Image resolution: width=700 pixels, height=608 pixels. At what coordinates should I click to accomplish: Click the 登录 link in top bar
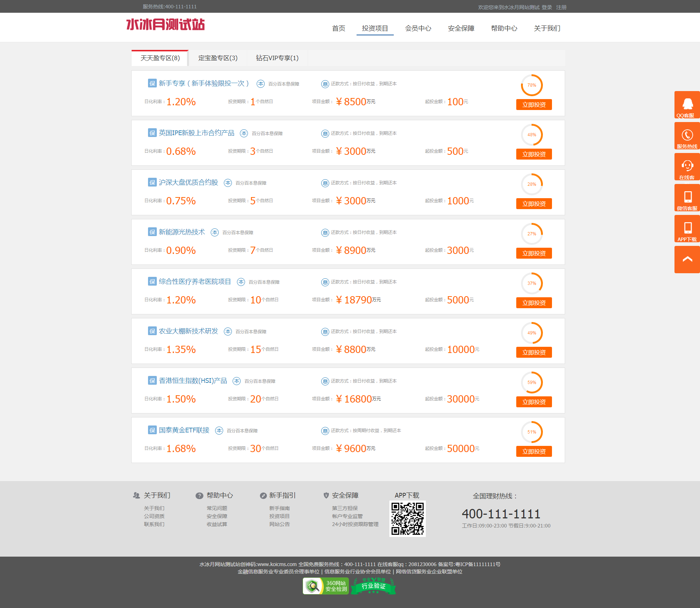[x=547, y=7]
